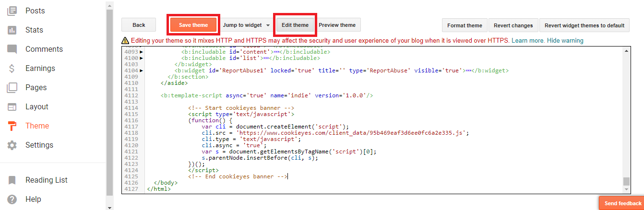Expand the folded code at line 4104
The image size is (644, 210).
(142, 70)
